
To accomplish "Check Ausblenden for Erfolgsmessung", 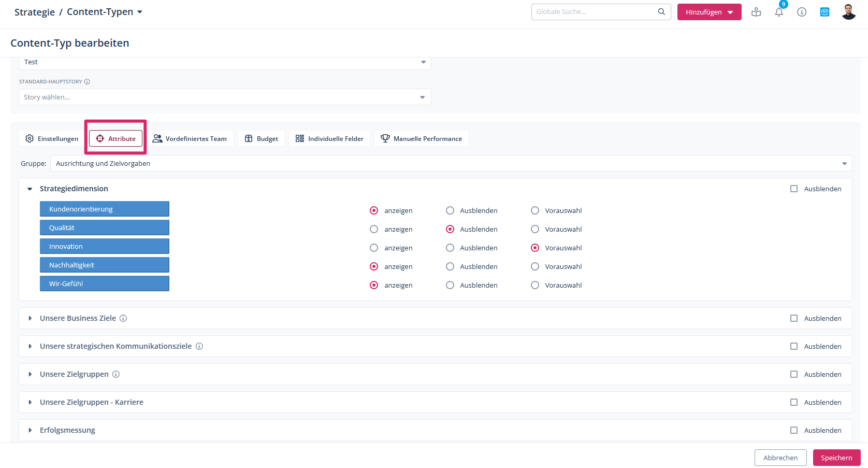I will pyautogui.click(x=794, y=430).
